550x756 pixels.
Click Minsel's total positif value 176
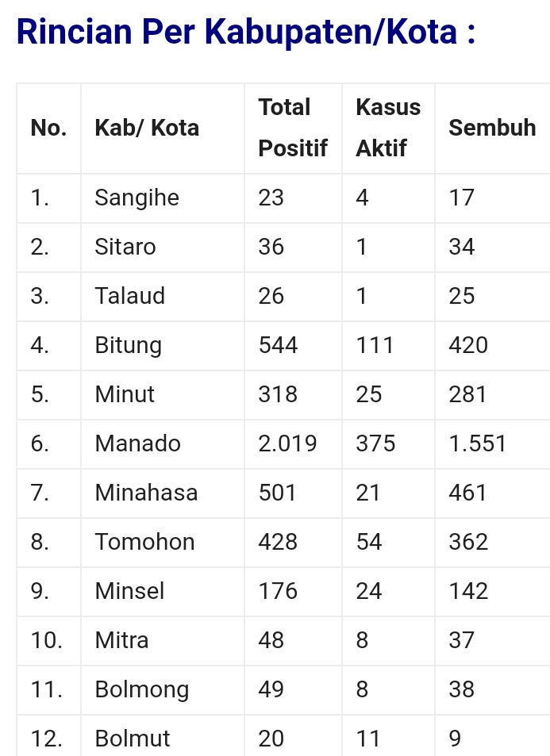278,591
